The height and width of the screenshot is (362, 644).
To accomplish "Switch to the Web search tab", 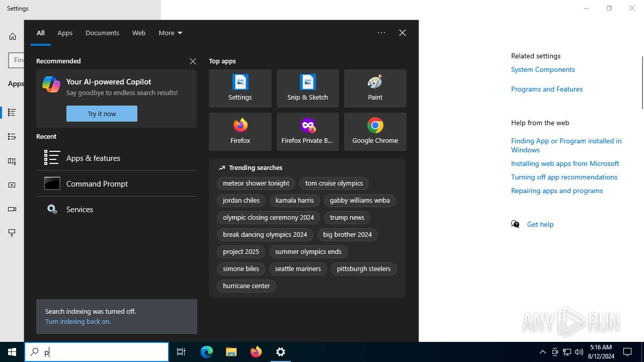I will [x=139, y=33].
